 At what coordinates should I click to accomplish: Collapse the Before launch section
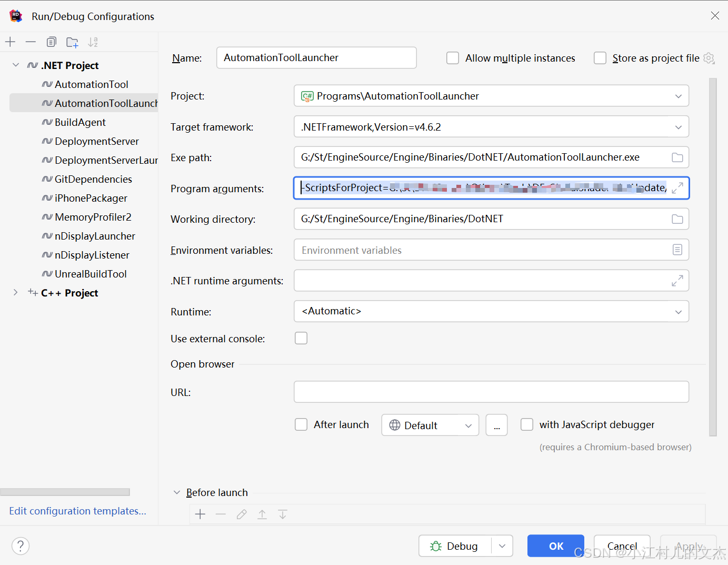(177, 492)
